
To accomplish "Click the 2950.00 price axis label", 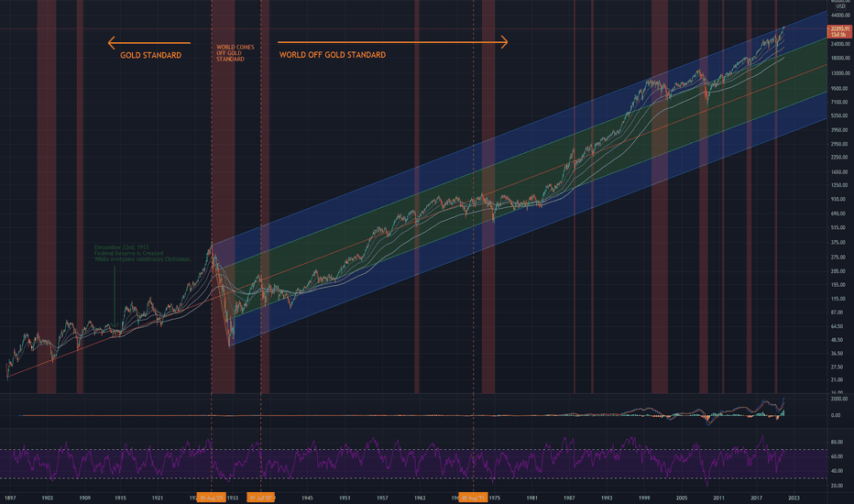I will pos(840,145).
